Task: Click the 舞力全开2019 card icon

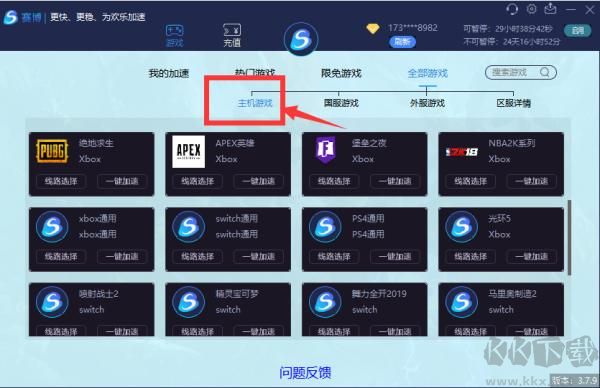Action: [x=325, y=302]
